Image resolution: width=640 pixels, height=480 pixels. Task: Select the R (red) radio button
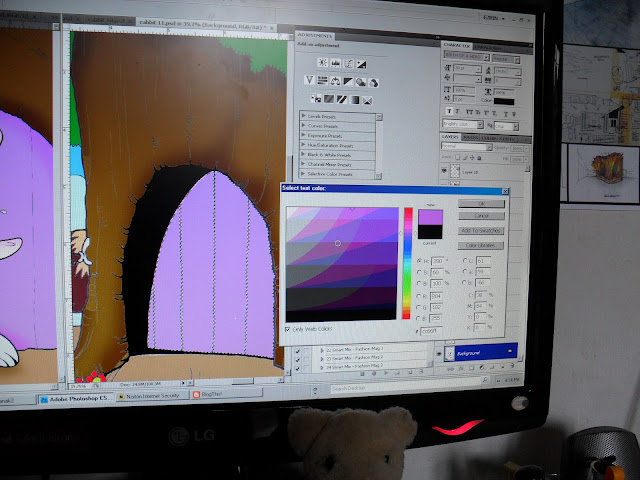pos(419,296)
